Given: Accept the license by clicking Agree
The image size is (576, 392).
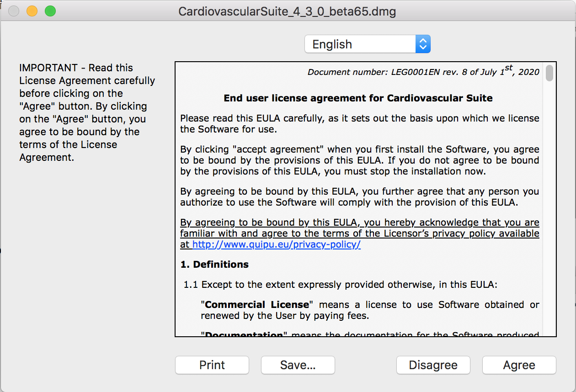Looking at the screenshot, I should coord(519,365).
